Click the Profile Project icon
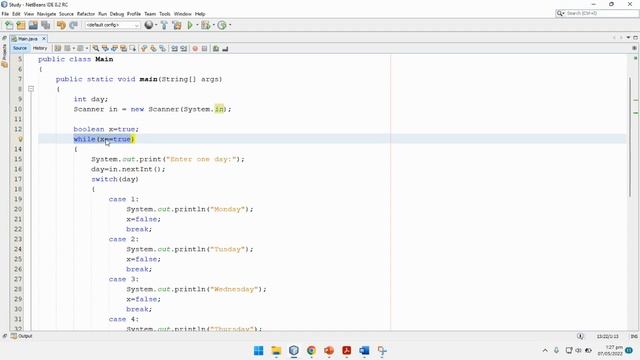The height and width of the screenshot is (360, 640). coord(222,25)
